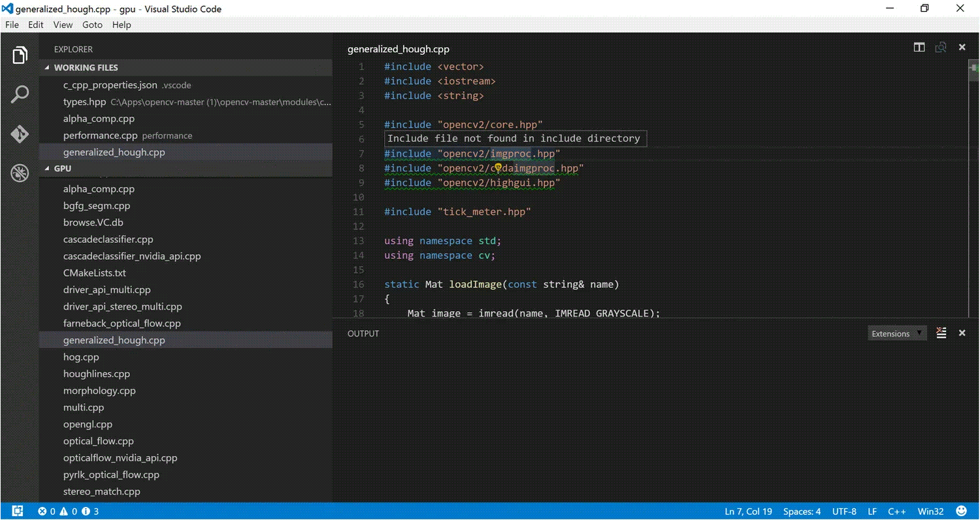Open the Git source control view
The image size is (980, 520).
[20, 133]
